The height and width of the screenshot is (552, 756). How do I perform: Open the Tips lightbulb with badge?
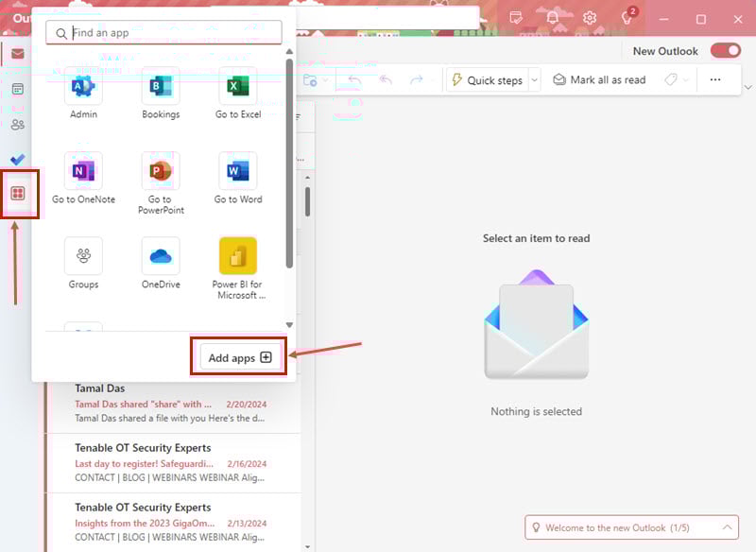tap(627, 17)
